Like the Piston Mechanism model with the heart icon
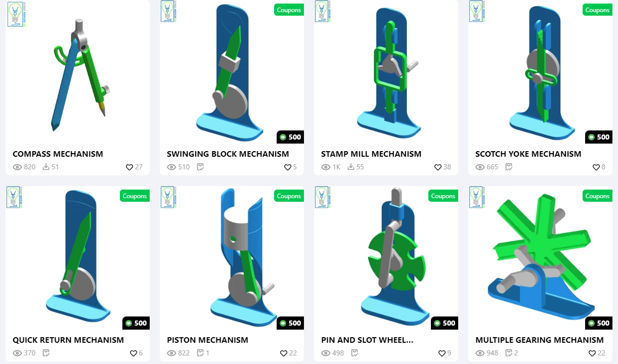618x364 pixels. click(283, 353)
